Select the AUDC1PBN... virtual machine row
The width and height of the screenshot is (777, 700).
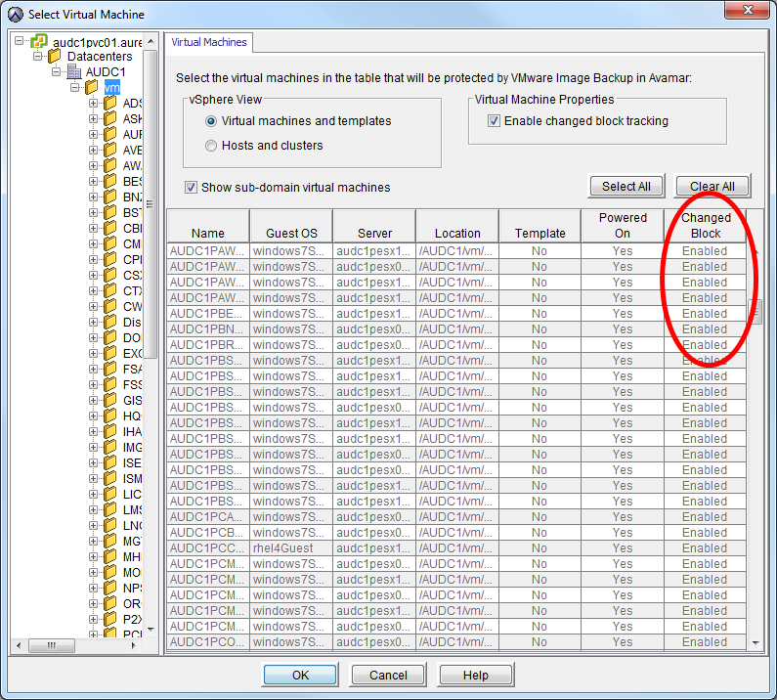coord(456,329)
